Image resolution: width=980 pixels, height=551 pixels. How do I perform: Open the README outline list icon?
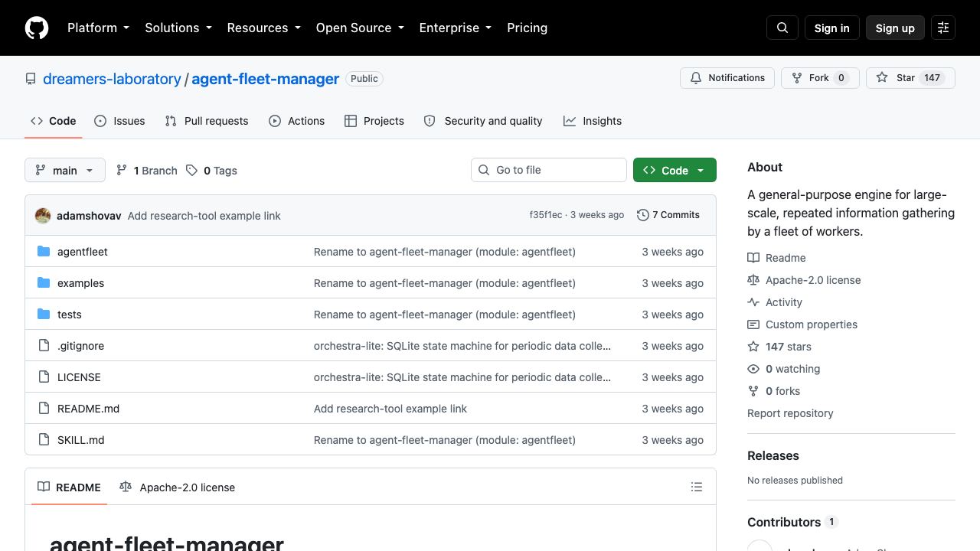click(x=697, y=487)
